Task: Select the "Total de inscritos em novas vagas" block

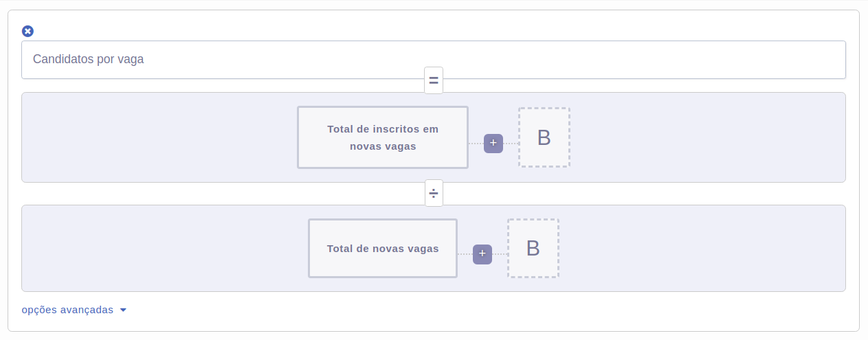Action: pyautogui.click(x=383, y=137)
